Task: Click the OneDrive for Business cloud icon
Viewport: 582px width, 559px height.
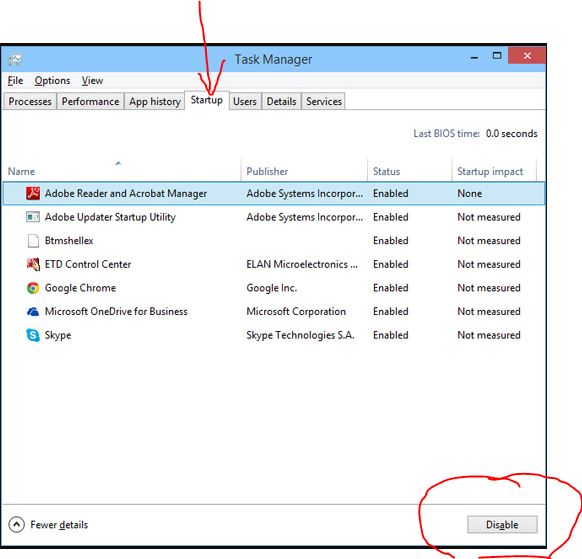Action: (x=33, y=311)
